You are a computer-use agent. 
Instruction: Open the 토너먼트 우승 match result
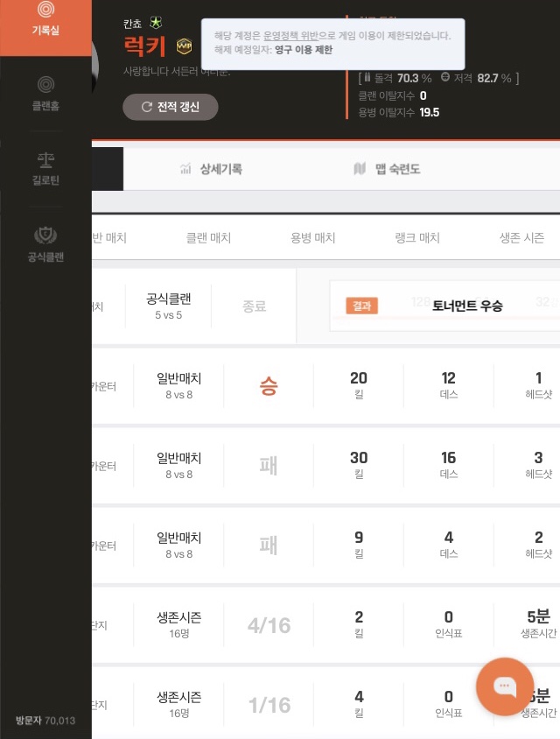pos(467,306)
